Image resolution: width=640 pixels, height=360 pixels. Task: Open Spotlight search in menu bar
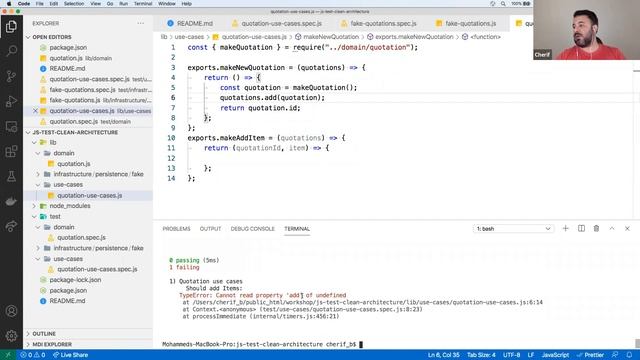(503, 4)
